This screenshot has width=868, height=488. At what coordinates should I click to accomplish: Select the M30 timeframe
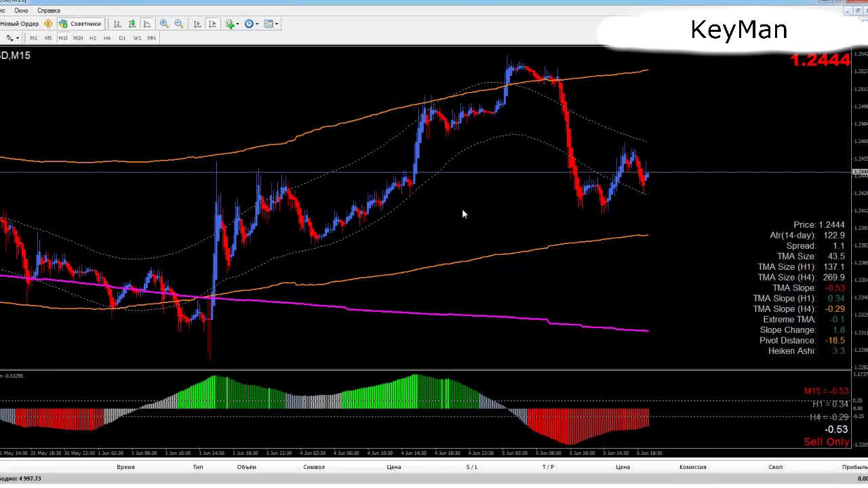pyautogui.click(x=78, y=38)
